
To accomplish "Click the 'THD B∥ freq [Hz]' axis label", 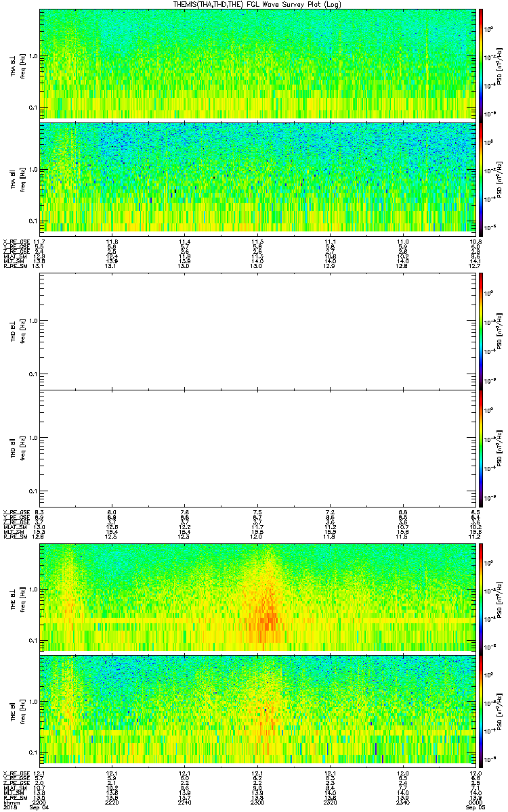I will coord(18,448).
